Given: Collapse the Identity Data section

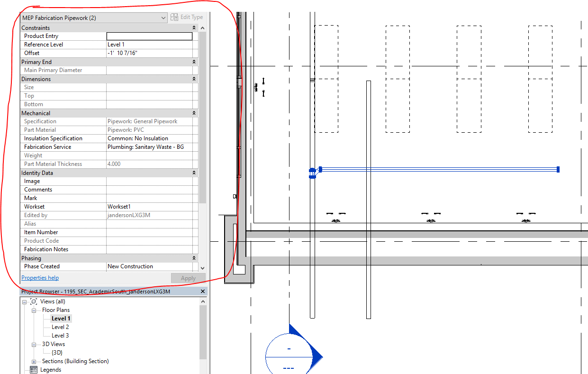Looking at the screenshot, I should pyautogui.click(x=193, y=173).
